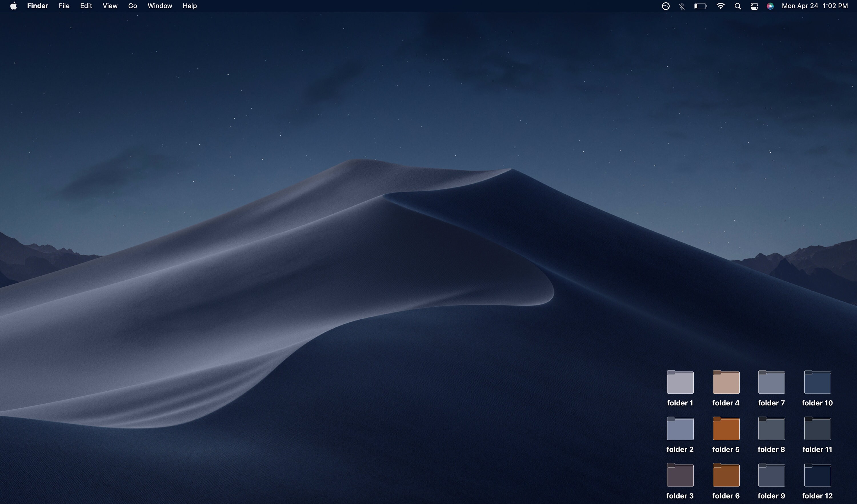Click the screen mirroring status icon
The image size is (857, 504).
coord(666,6)
